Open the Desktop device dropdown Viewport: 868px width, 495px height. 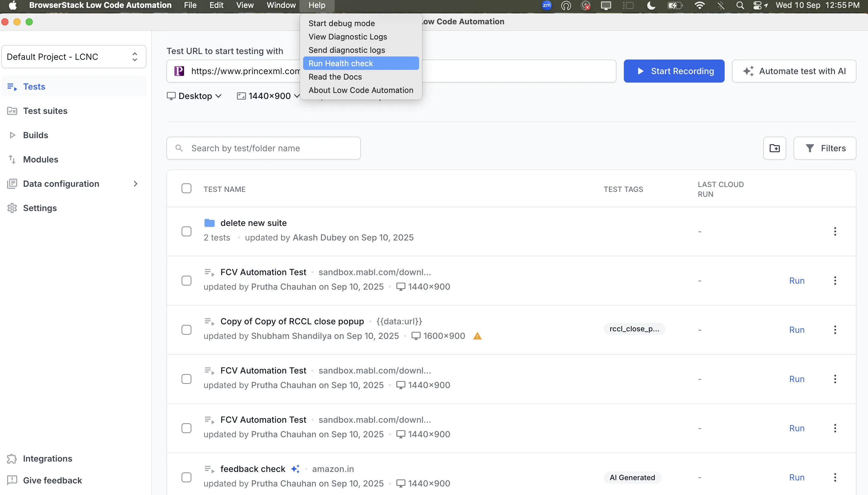[194, 96]
